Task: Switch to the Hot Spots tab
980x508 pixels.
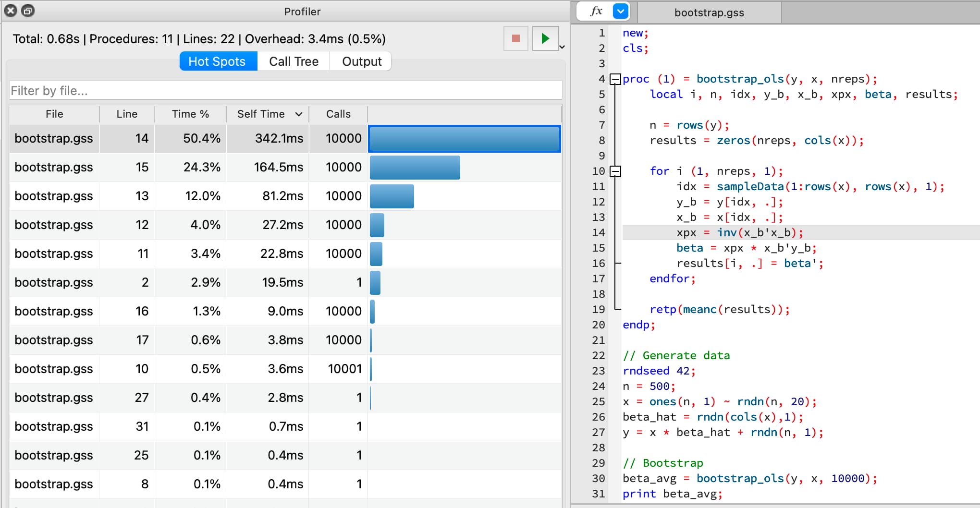Action: (218, 61)
